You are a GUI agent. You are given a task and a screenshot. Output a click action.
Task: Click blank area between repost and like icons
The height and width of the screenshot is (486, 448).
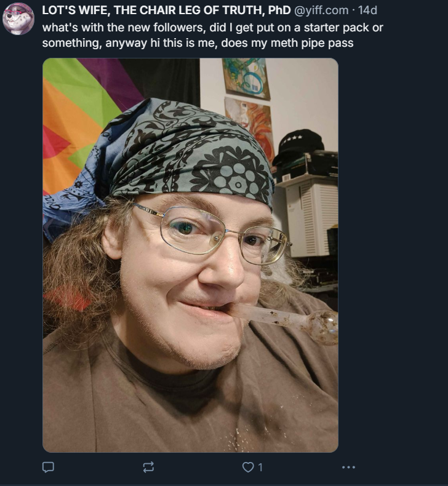click(x=198, y=467)
